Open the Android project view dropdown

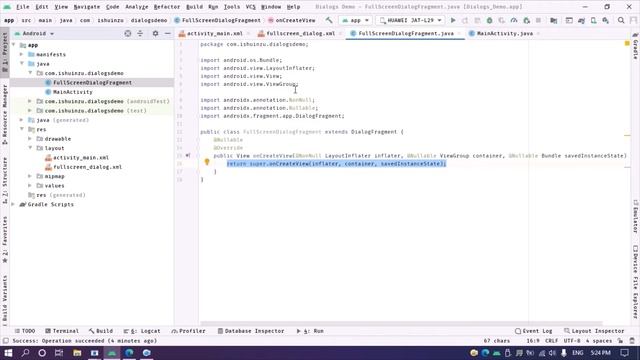(x=34, y=33)
